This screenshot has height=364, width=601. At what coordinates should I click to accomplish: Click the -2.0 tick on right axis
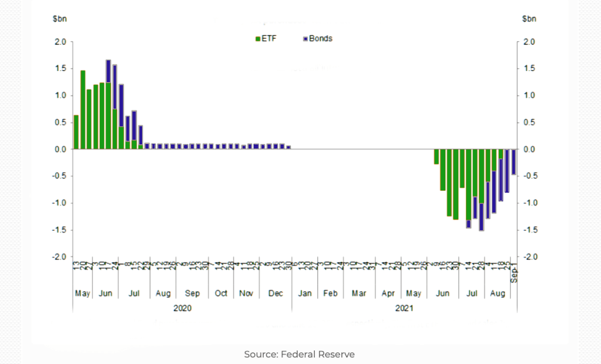point(529,257)
